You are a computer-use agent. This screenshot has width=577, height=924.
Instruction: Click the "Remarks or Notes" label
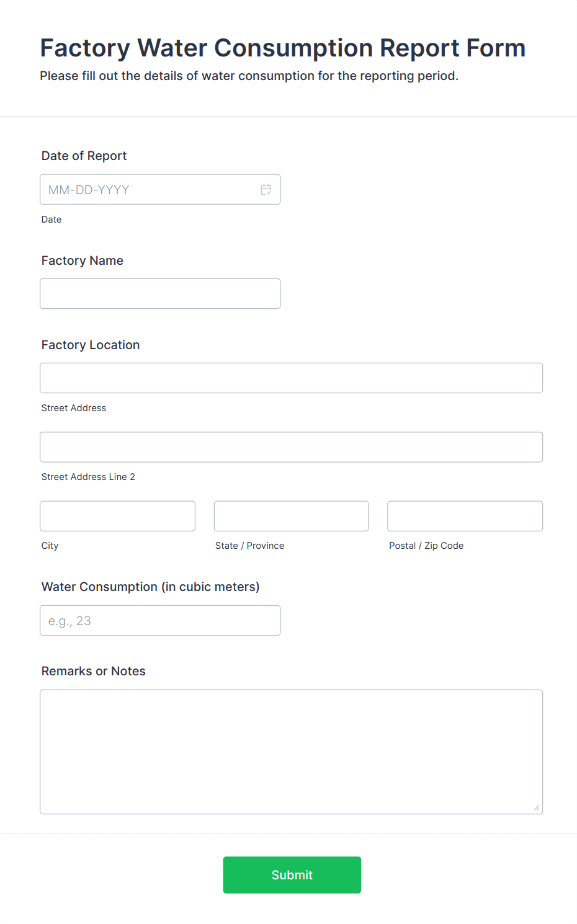click(x=93, y=671)
